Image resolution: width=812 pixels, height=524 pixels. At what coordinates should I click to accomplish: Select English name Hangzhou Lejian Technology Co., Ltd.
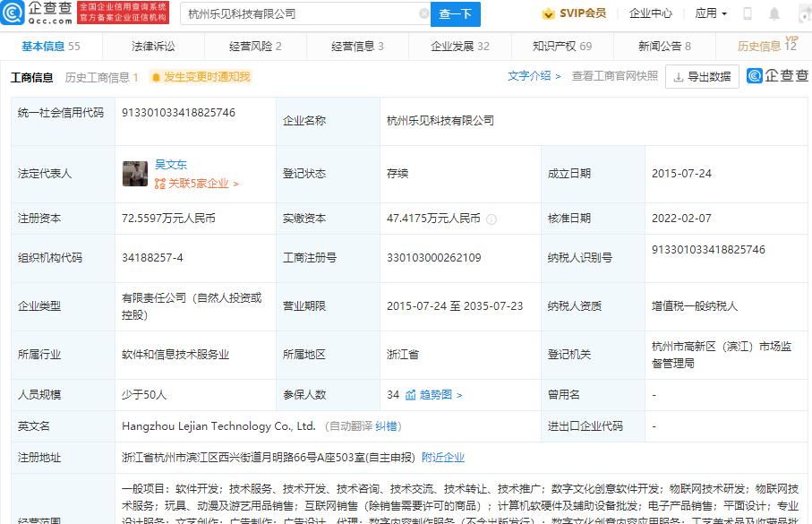[x=218, y=426]
